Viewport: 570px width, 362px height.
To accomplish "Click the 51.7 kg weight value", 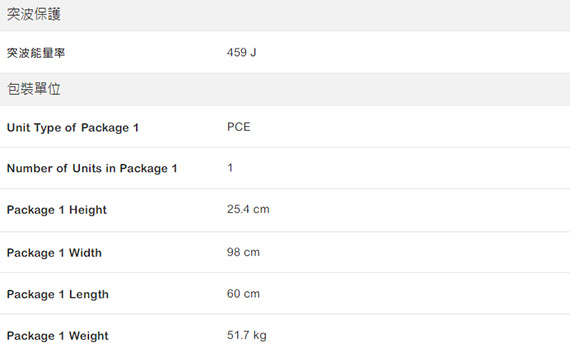I will [x=246, y=335].
